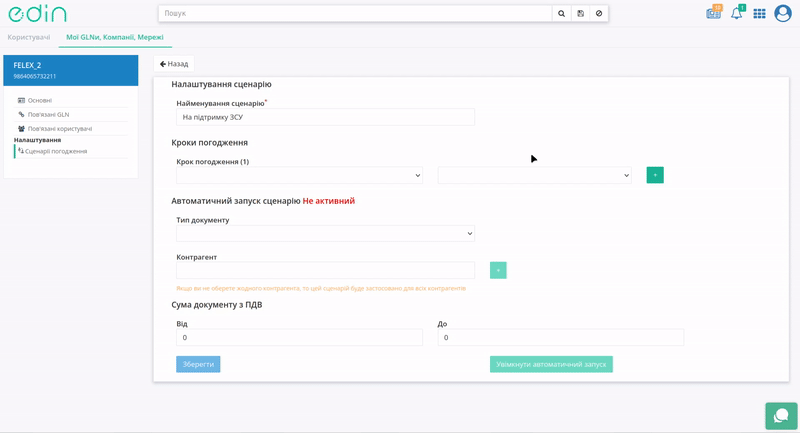Switch to Мої GLNи, Компанії, Мережі tab
The height and width of the screenshot is (433, 800).
115,37
